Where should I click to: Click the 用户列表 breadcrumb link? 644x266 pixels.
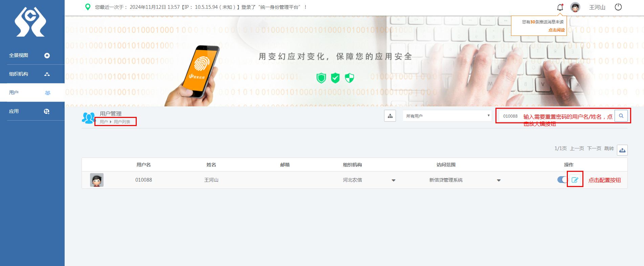coord(122,122)
